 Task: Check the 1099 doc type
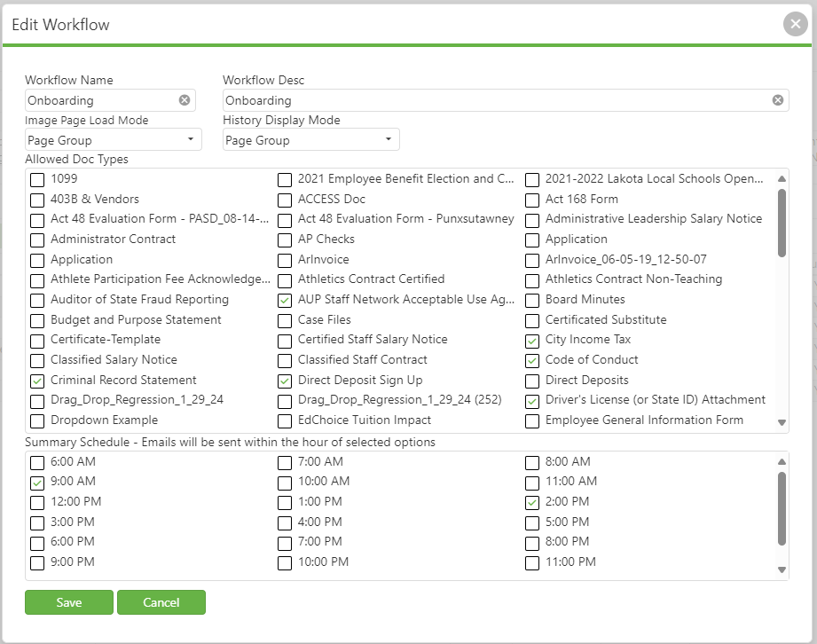37,180
